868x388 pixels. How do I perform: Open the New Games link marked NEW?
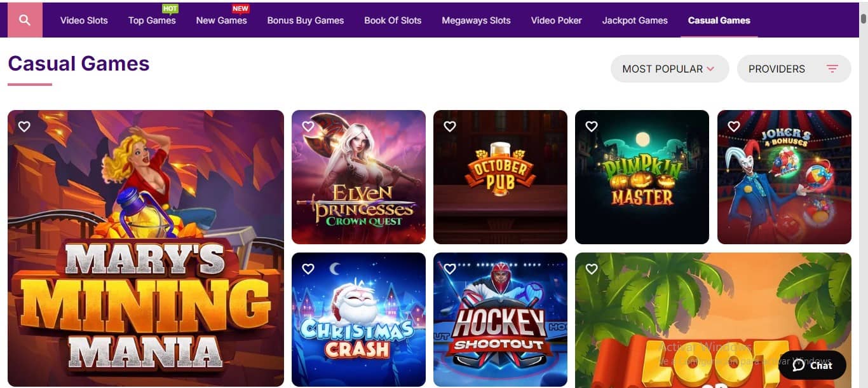(220, 20)
